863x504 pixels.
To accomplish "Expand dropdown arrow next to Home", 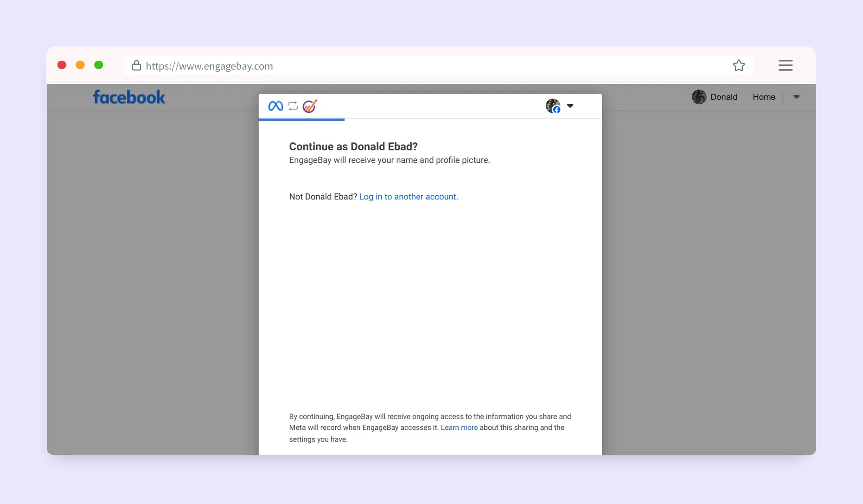I will pyautogui.click(x=796, y=97).
